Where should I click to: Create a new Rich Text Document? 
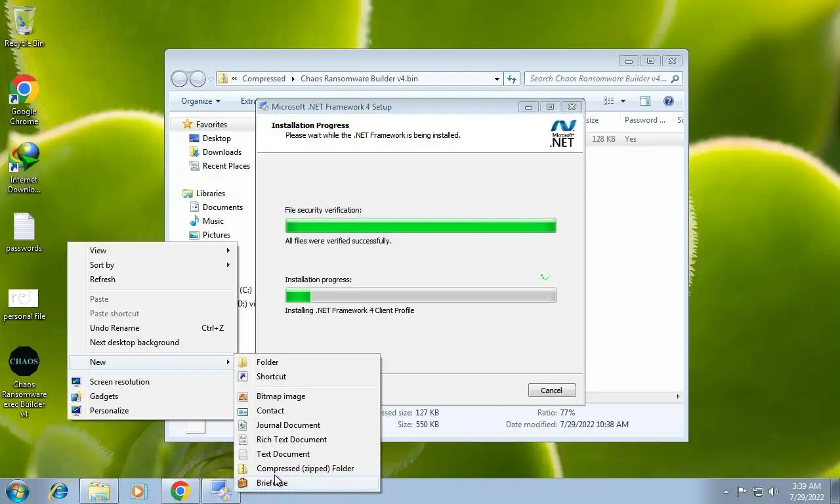(x=307, y=440)
